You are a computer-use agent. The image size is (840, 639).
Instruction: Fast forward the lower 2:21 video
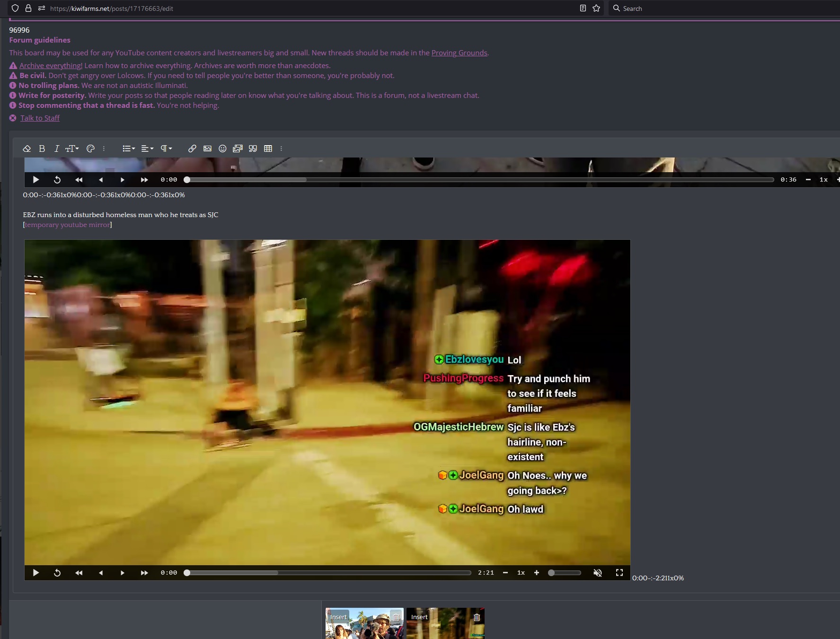(x=144, y=573)
